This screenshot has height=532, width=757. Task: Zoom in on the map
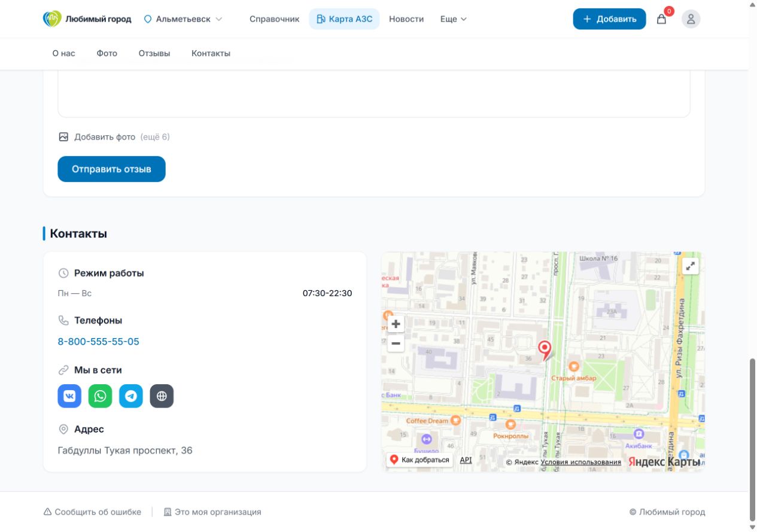point(396,324)
